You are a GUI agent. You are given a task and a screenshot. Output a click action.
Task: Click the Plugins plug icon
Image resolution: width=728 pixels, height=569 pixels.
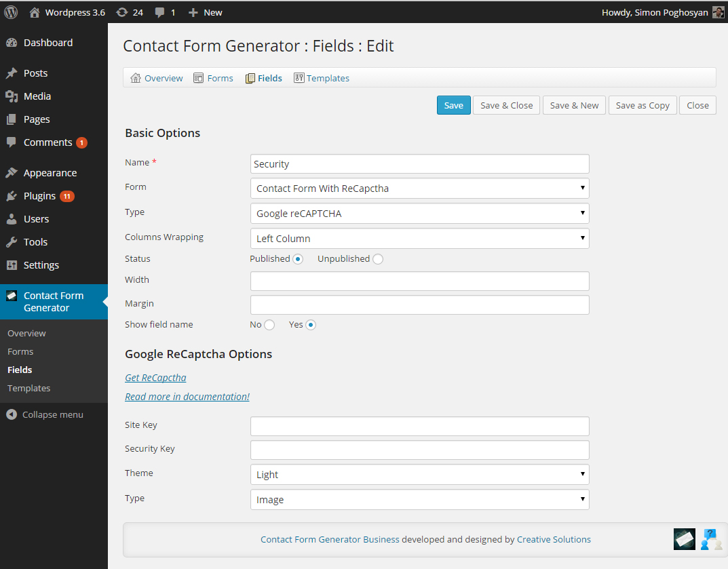(12, 196)
